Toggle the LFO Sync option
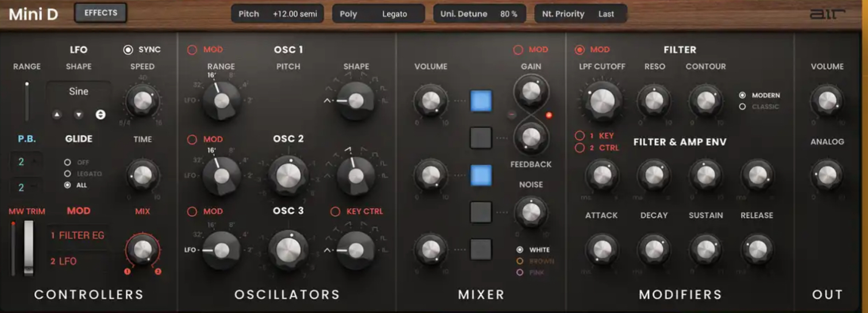Image resolution: width=868 pixels, height=313 pixels. (x=128, y=50)
